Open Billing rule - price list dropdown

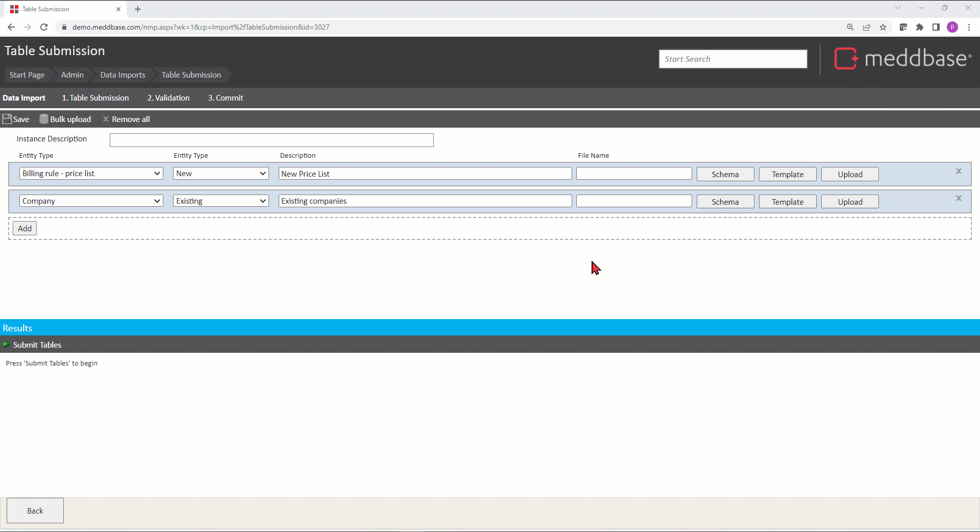click(91, 174)
